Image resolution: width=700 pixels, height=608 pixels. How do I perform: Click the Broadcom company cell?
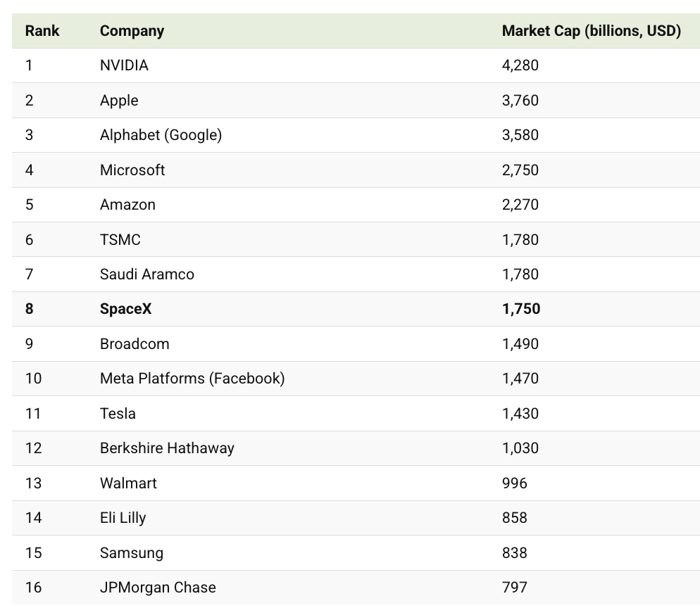[x=135, y=344]
